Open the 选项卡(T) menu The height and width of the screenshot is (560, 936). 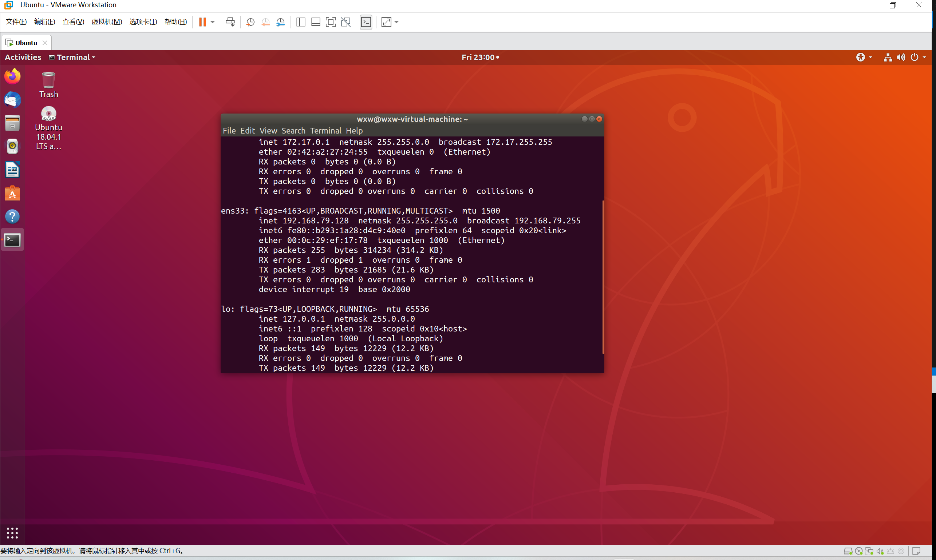[x=143, y=22]
